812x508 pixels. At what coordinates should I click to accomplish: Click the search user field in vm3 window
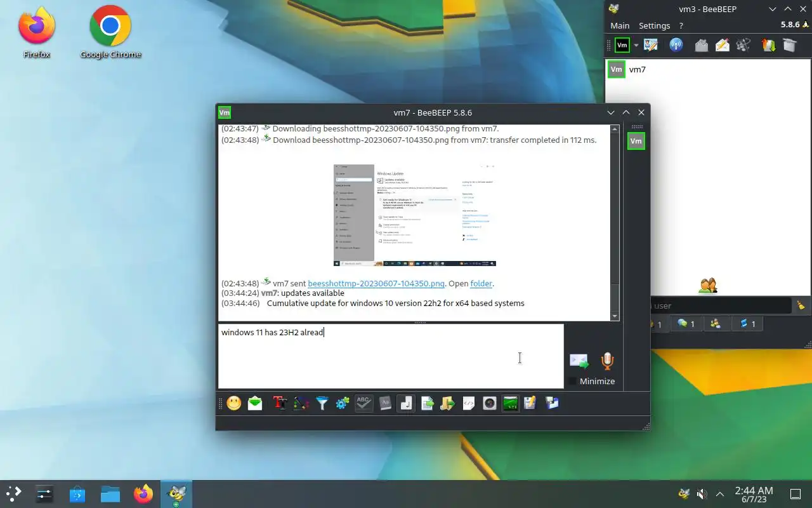pos(721,305)
